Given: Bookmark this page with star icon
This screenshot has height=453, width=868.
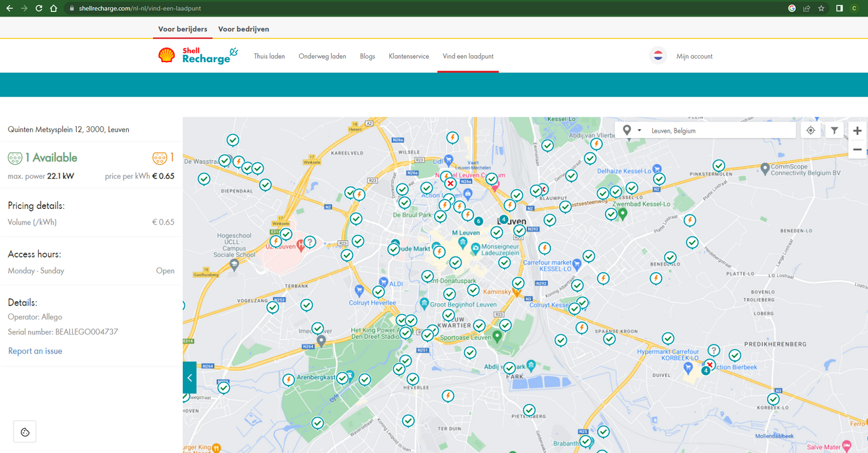Looking at the screenshot, I should [821, 8].
